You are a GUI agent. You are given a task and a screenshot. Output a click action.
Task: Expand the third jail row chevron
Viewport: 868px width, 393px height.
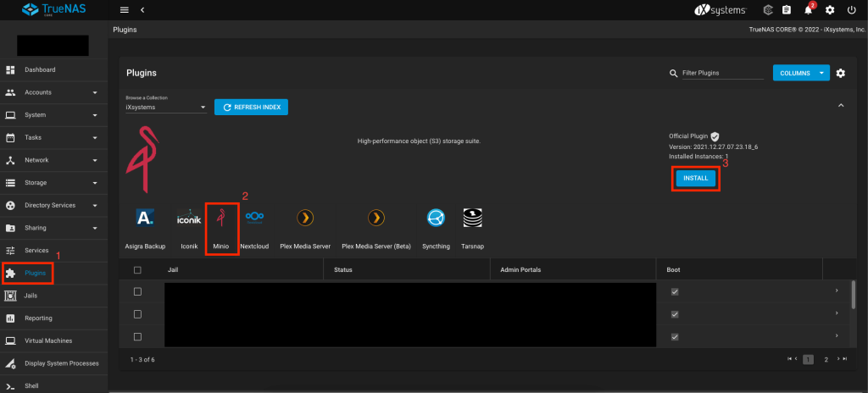pos(837,335)
